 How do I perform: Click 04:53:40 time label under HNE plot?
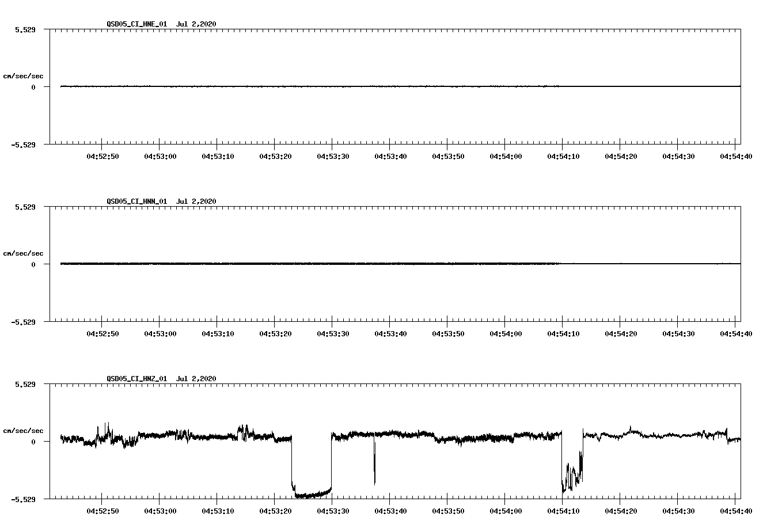(x=390, y=156)
